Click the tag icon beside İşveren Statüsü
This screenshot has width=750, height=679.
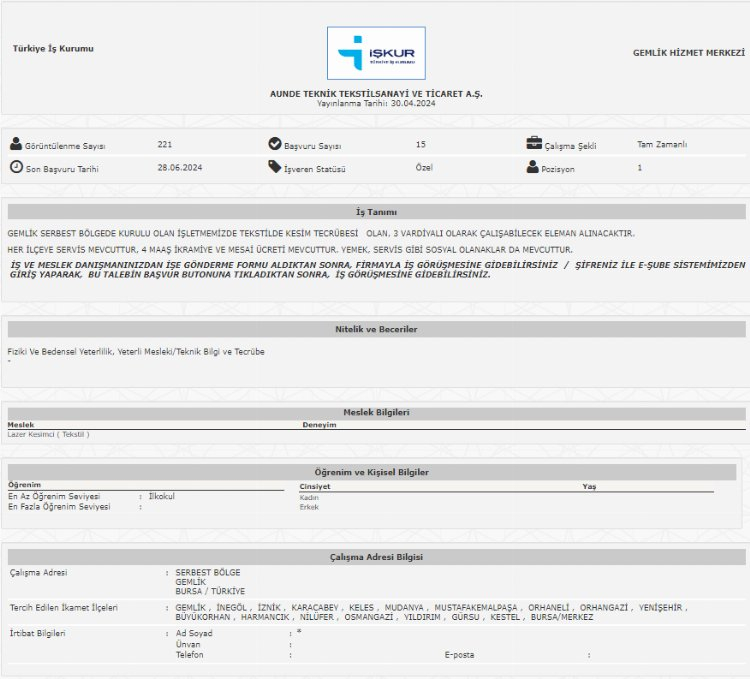(x=275, y=167)
